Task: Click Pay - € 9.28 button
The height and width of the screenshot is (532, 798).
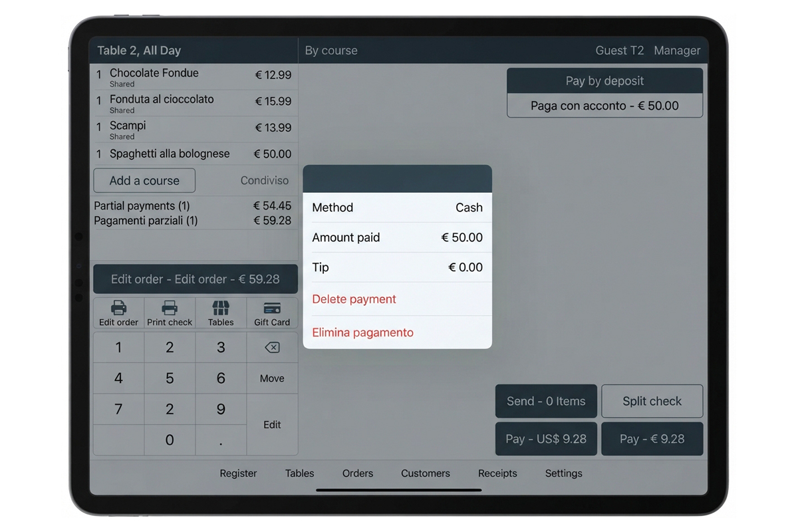Action: [x=652, y=439]
